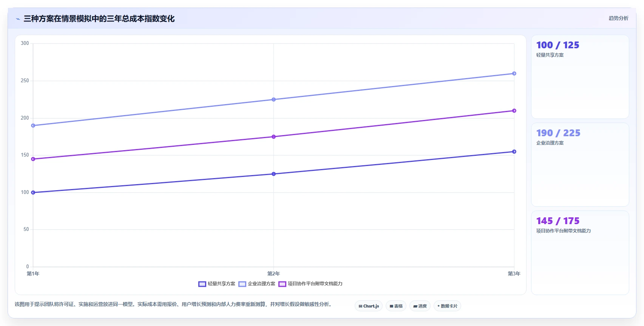Viewport: 644px width, 326px height.
Task: Select the 进度 chip
Action: (420, 306)
